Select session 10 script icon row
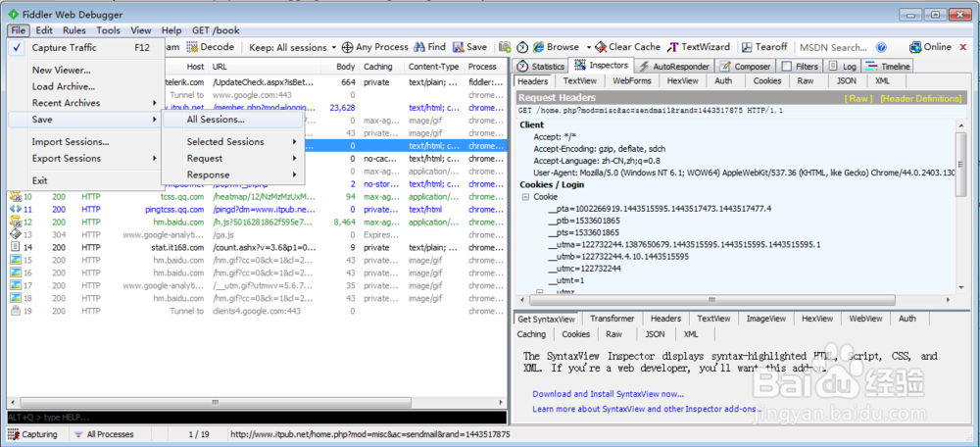This screenshot has width=980, height=447. click(x=16, y=197)
